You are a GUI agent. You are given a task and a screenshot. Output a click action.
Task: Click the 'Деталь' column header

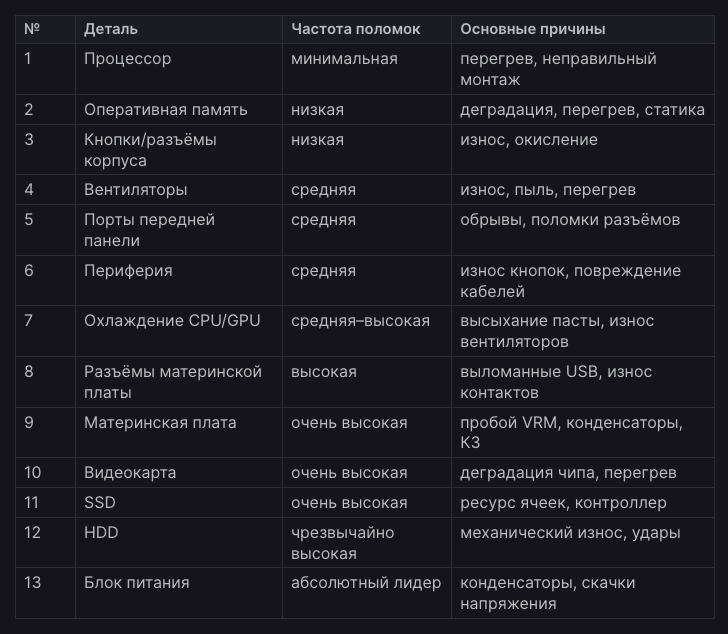point(179,29)
